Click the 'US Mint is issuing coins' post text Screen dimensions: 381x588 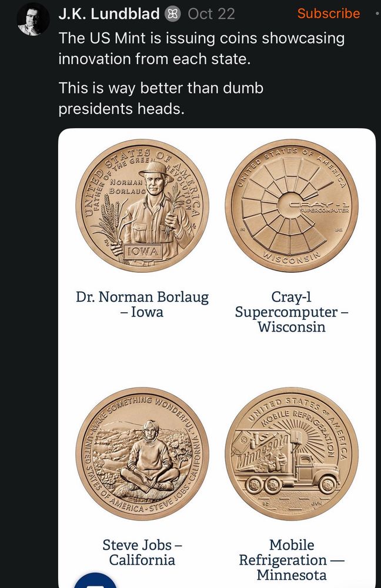pyautogui.click(x=201, y=49)
